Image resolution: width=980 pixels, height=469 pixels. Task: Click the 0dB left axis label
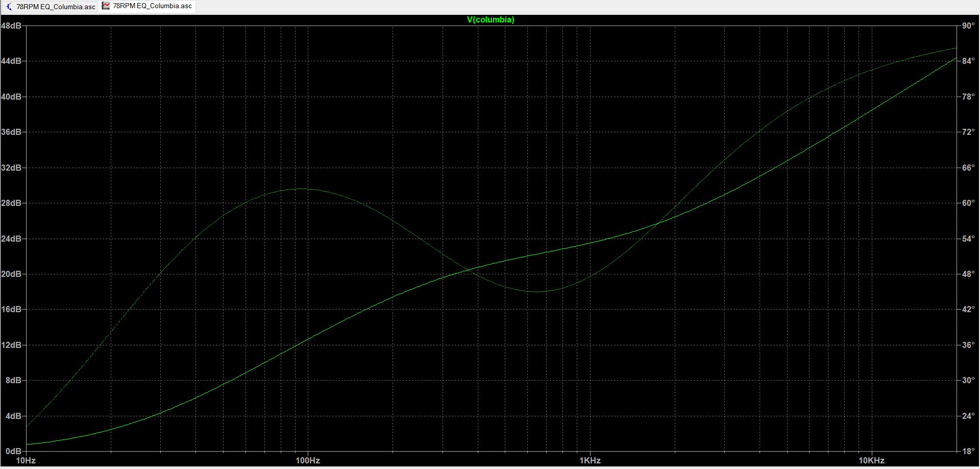pos(13,451)
